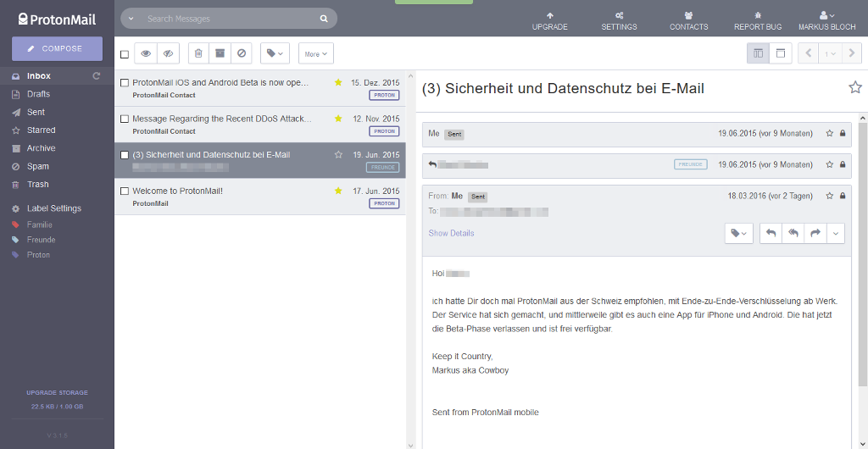868x449 pixels.
Task: Reply all to the open message
Action: (x=793, y=233)
